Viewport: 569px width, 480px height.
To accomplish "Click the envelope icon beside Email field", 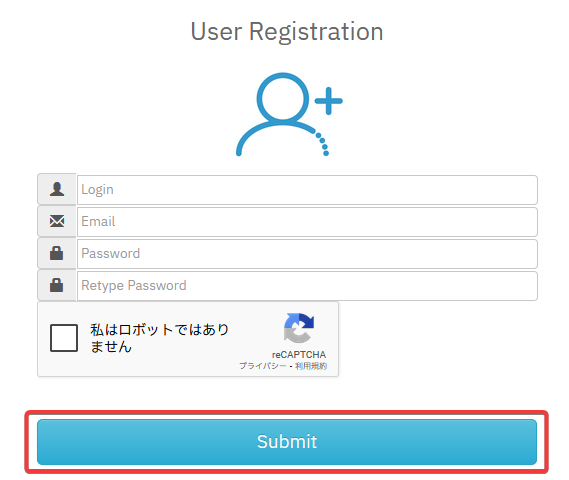I will 57,221.
